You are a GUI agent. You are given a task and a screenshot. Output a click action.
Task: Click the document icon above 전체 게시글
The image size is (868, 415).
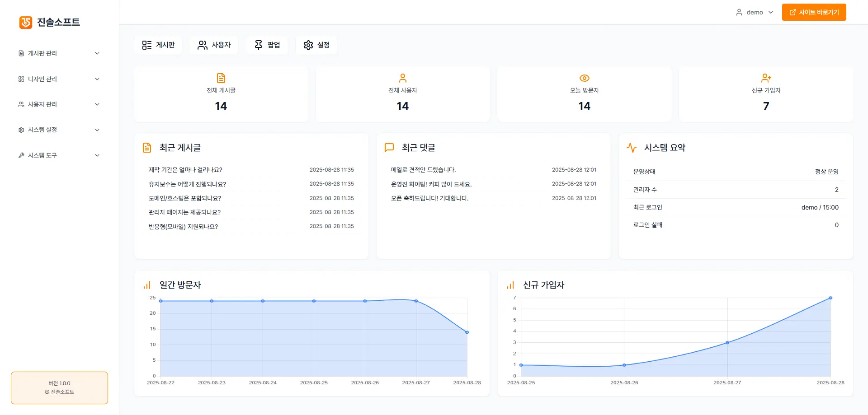[x=221, y=78]
